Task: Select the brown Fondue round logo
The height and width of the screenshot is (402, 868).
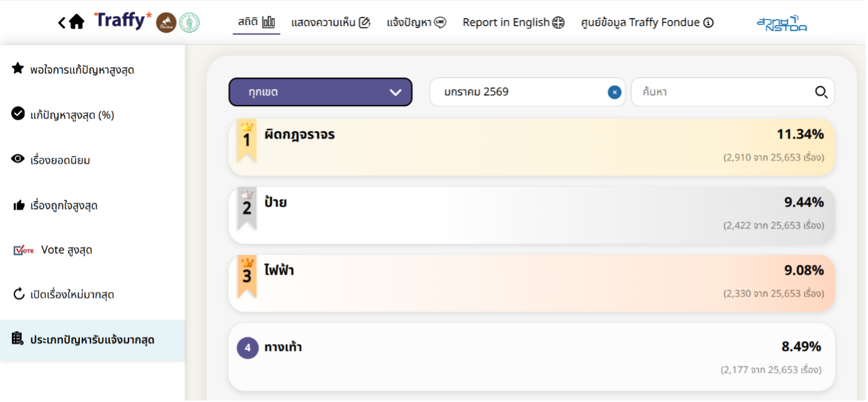Action: [x=166, y=23]
